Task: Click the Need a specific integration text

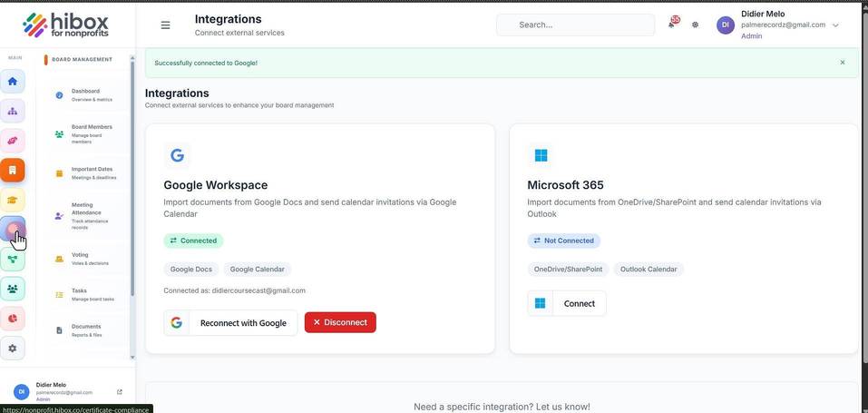Action: pyautogui.click(x=502, y=407)
